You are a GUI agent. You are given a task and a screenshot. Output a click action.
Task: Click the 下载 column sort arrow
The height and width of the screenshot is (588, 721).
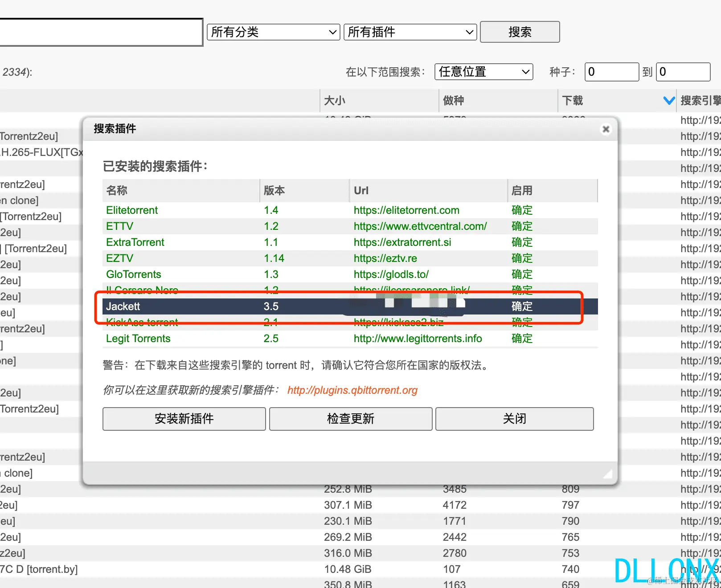pos(669,101)
